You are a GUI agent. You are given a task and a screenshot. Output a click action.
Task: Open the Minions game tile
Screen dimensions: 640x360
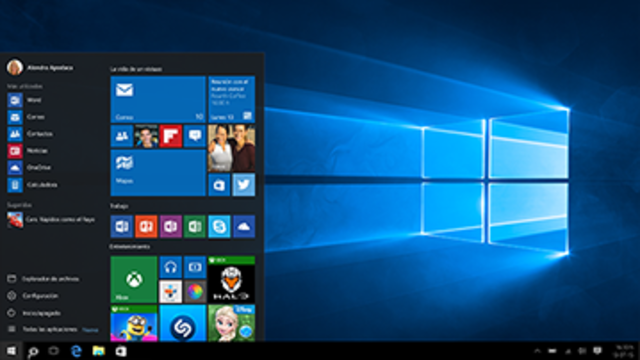[x=133, y=323]
